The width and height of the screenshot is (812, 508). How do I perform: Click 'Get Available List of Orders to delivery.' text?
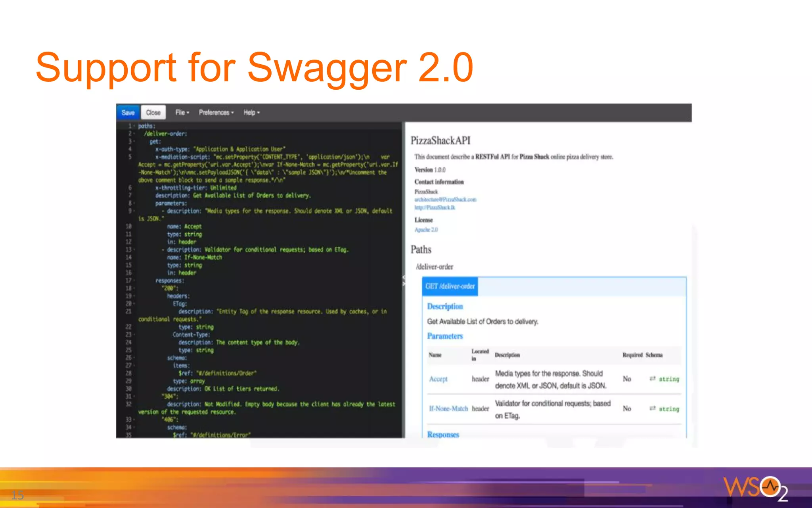(483, 321)
